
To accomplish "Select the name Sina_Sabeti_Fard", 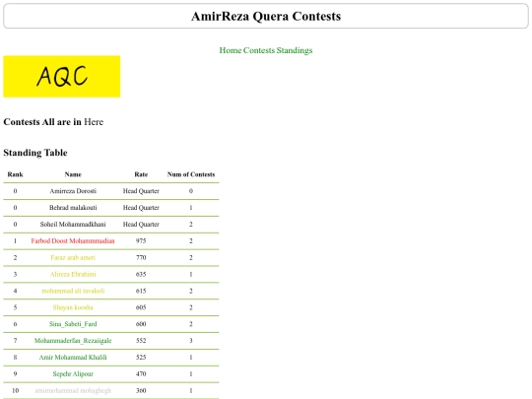I will 73,324.
